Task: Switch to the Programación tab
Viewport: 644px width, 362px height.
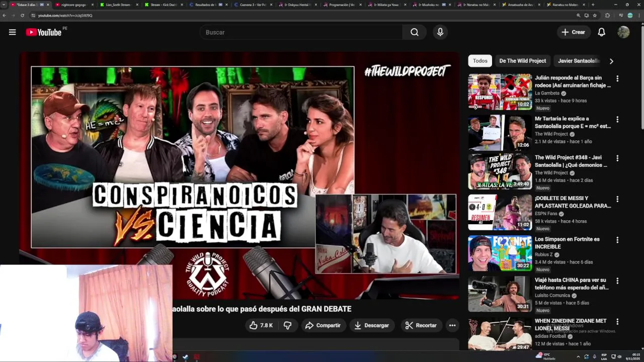Action: point(342,5)
